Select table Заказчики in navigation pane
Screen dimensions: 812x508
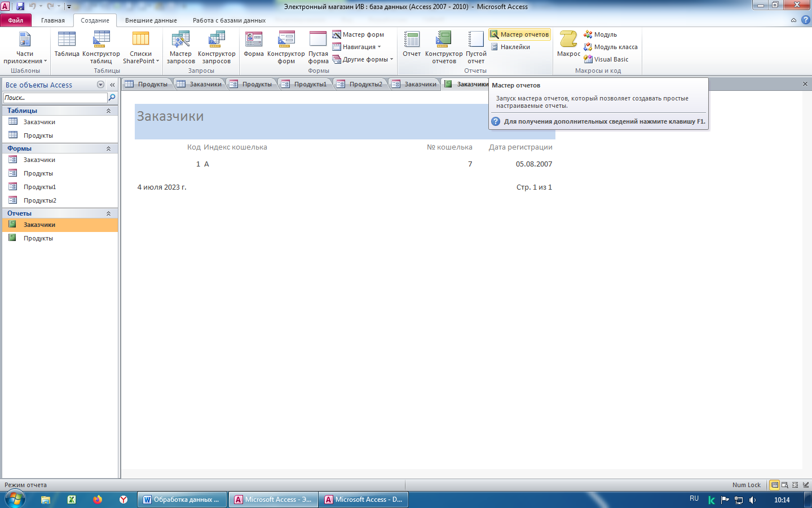click(x=60, y=122)
